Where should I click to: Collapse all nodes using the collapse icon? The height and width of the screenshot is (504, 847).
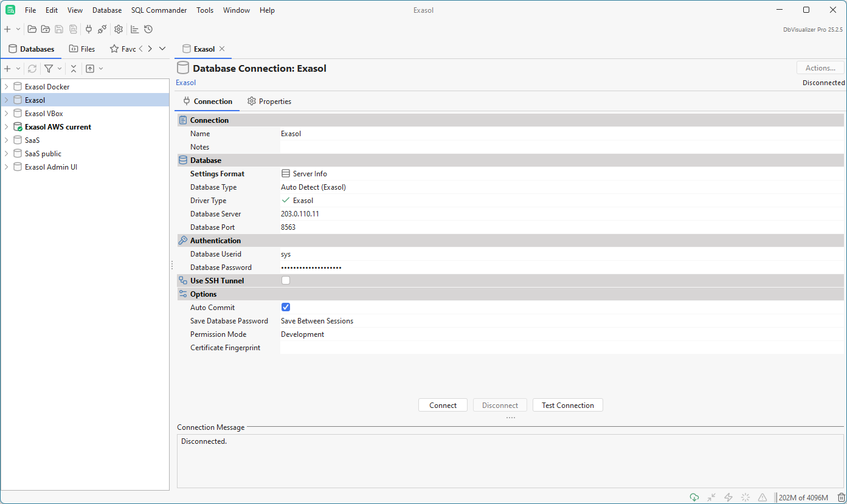click(x=73, y=68)
